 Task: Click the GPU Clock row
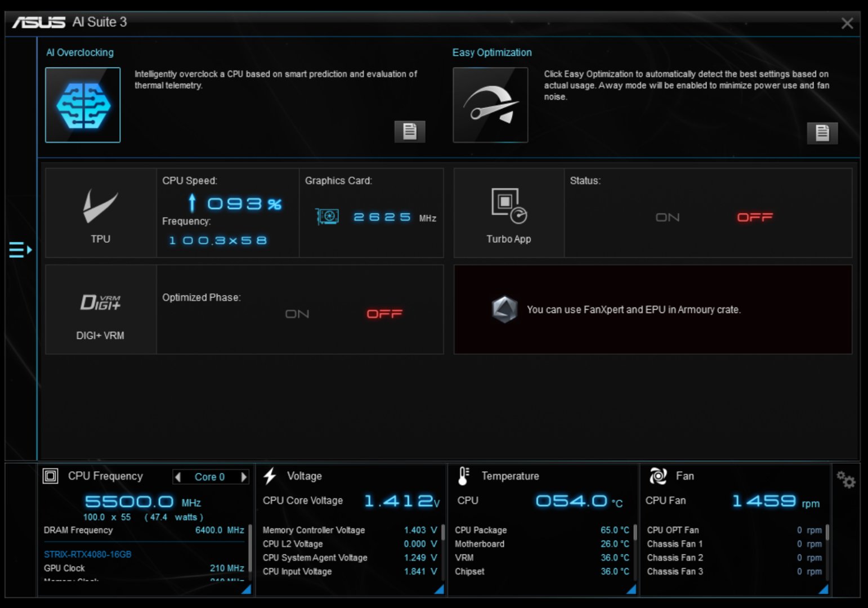pos(144,569)
